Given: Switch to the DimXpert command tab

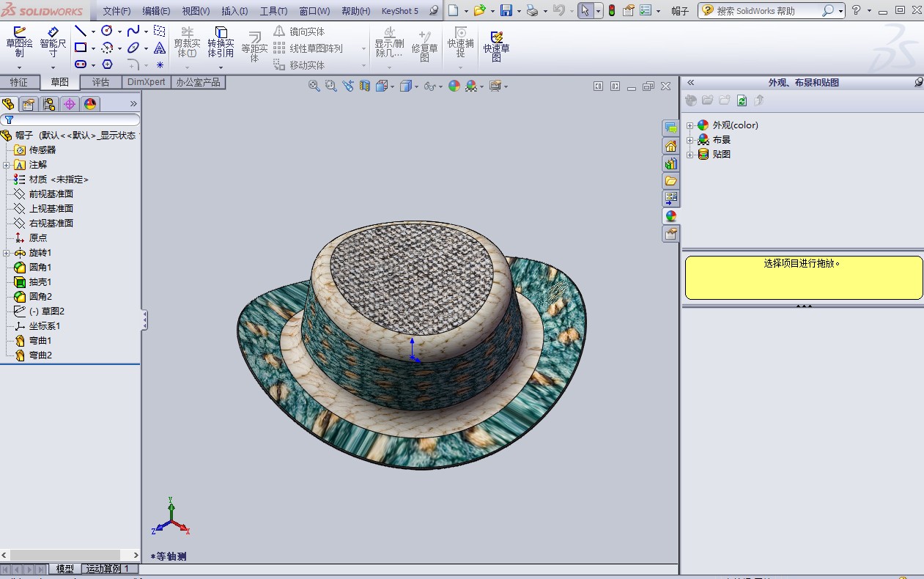Looking at the screenshot, I should (x=146, y=82).
